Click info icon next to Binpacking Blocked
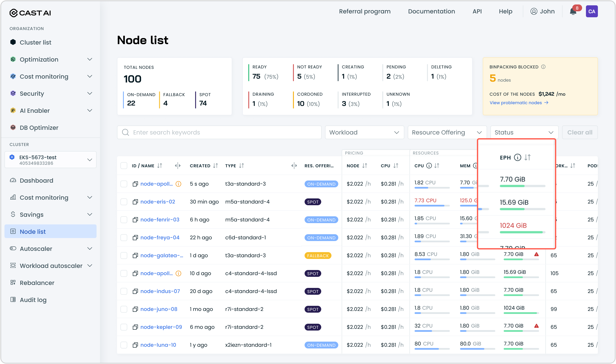Viewport: 616px width, 364px height. click(x=543, y=67)
